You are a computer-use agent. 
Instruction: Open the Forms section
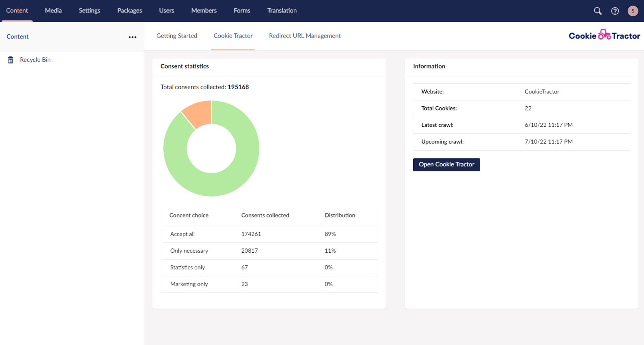[242, 10]
